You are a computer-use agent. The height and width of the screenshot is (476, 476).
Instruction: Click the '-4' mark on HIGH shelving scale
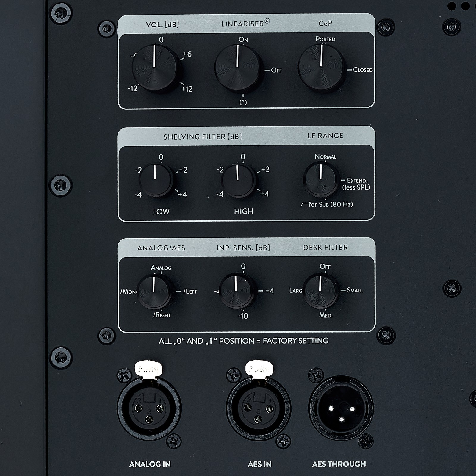tap(220, 194)
